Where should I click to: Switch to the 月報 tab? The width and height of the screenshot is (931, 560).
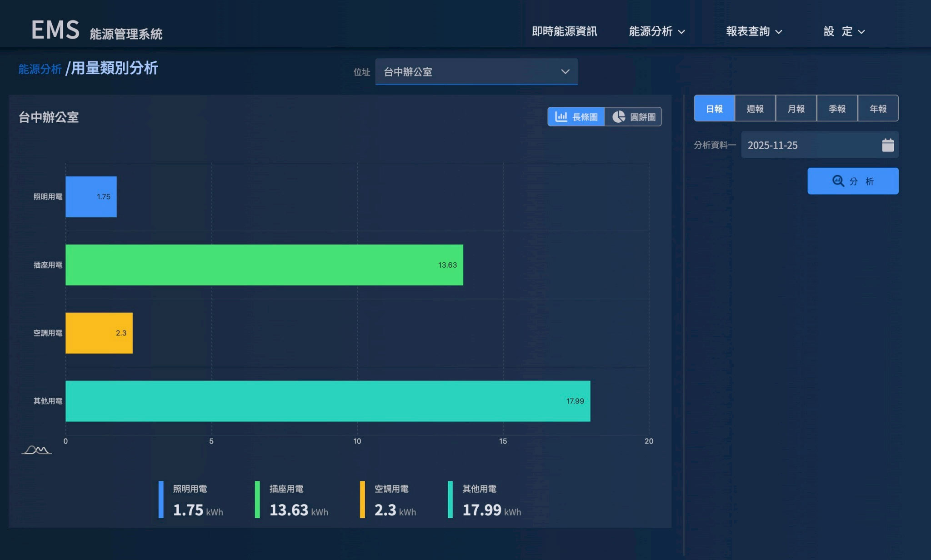click(796, 109)
